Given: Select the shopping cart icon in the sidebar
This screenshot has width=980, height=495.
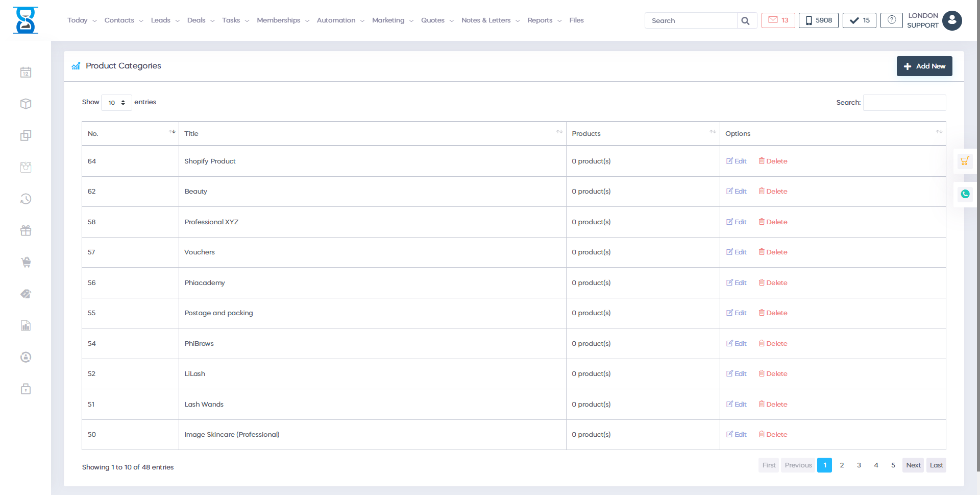Looking at the screenshot, I should click(x=26, y=262).
